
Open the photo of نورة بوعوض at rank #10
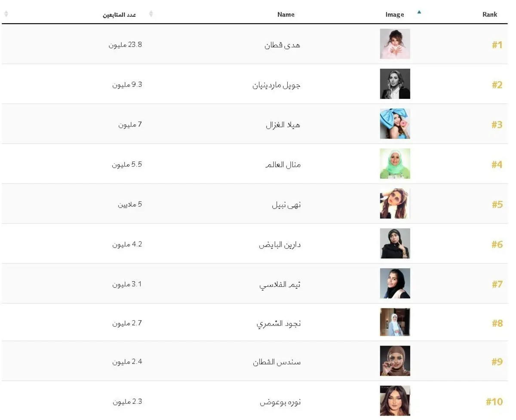coord(395,401)
